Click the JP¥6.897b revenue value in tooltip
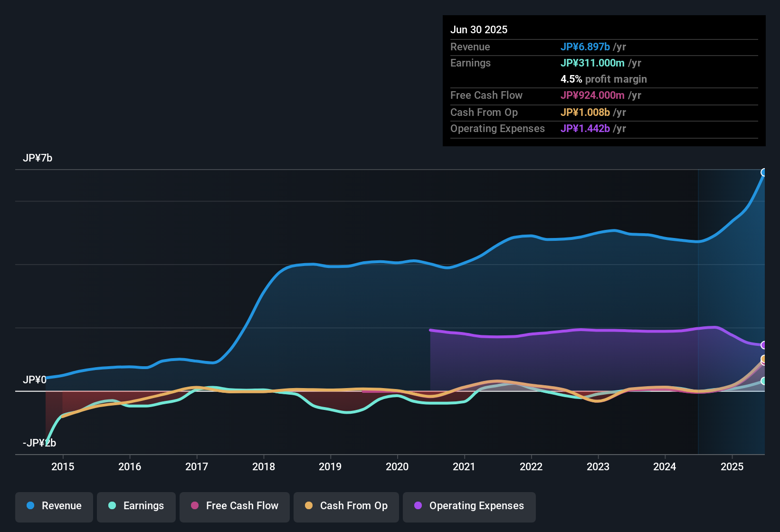 click(x=585, y=47)
